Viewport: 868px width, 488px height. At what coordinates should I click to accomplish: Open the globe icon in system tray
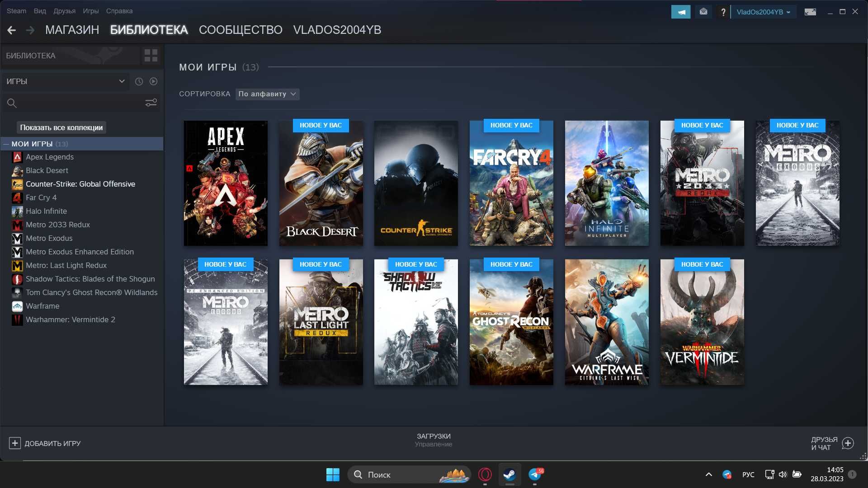tap(727, 474)
